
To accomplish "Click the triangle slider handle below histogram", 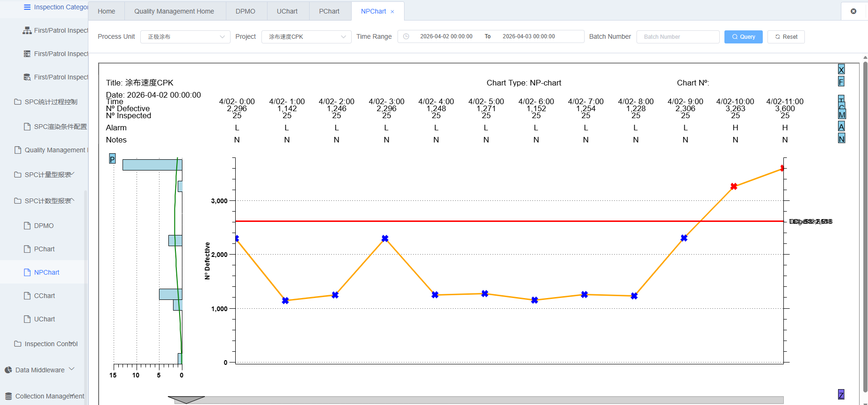I will (186, 399).
